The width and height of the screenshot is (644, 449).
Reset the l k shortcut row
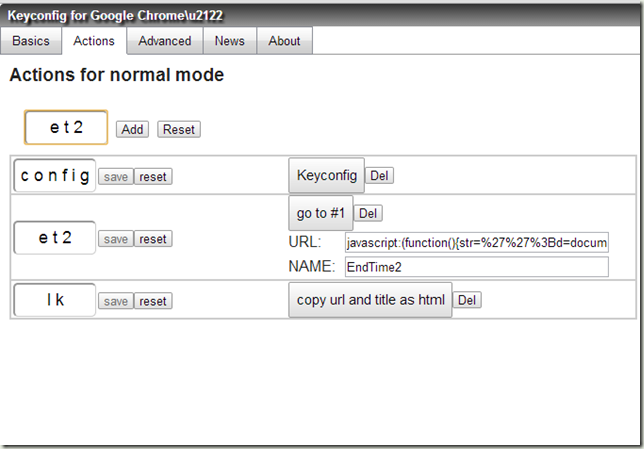point(153,301)
